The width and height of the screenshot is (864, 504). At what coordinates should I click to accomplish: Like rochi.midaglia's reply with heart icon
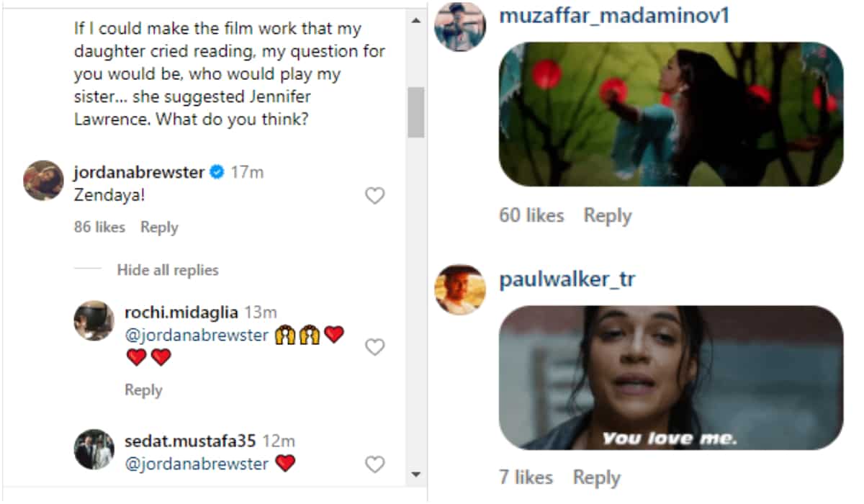375,347
